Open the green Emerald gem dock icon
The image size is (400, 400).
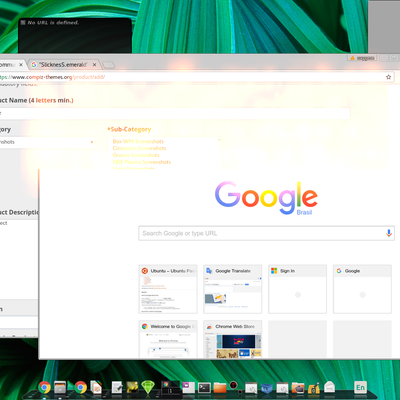point(148,387)
